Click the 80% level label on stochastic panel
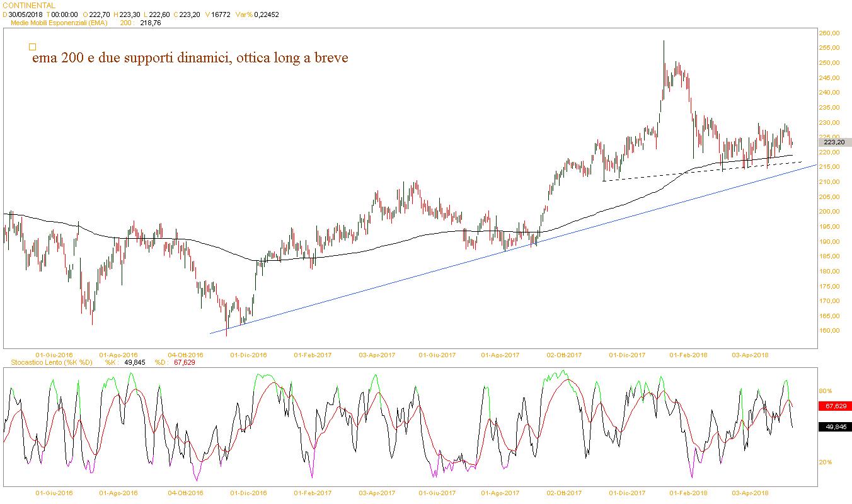Viewport: 852px width, 504px height. 825,391
